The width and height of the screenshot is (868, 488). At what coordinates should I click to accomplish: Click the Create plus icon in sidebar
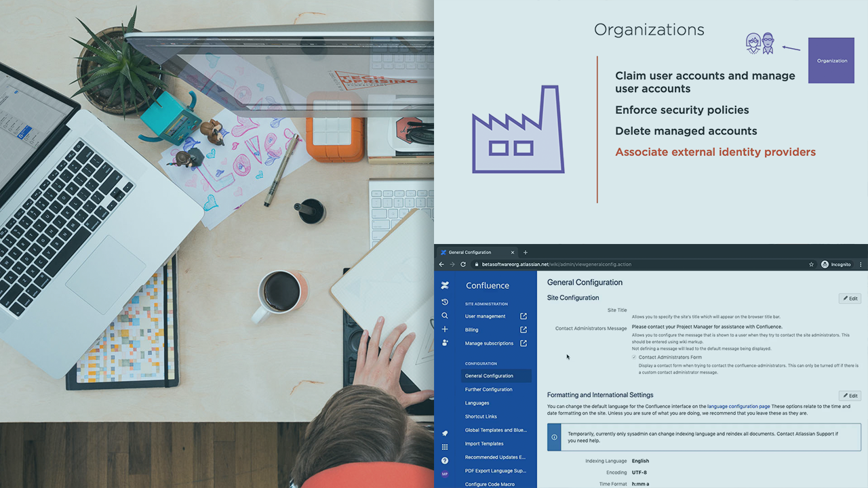[x=445, y=329]
